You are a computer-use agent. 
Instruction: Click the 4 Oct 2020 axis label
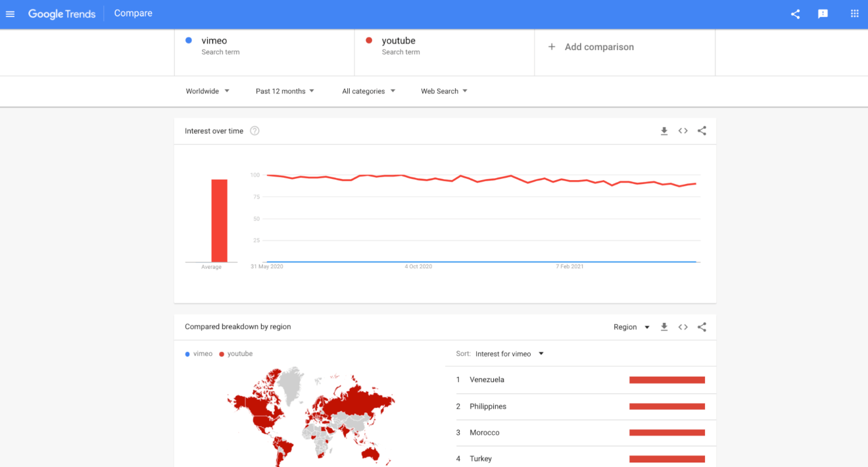coord(418,266)
